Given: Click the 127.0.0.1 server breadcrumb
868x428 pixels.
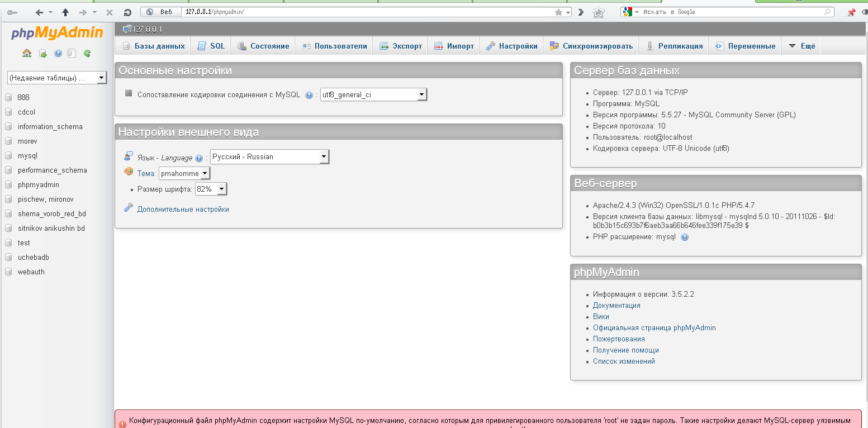Looking at the screenshot, I should click(148, 29).
